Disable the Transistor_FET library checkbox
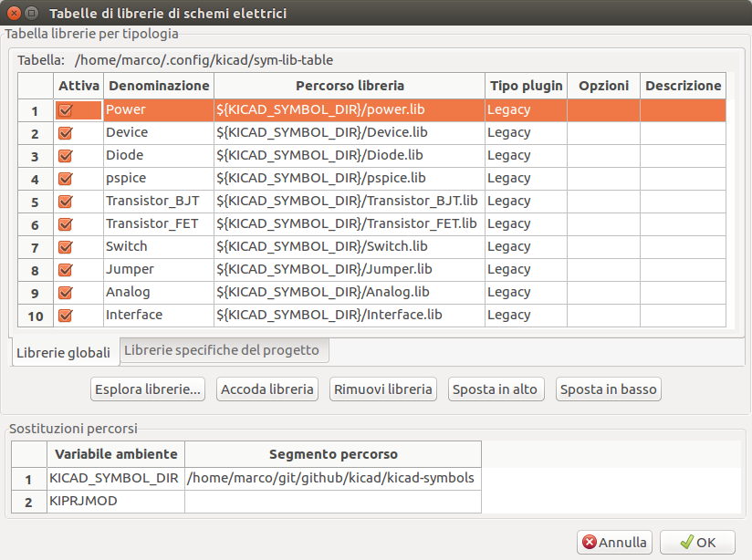 click(66, 224)
